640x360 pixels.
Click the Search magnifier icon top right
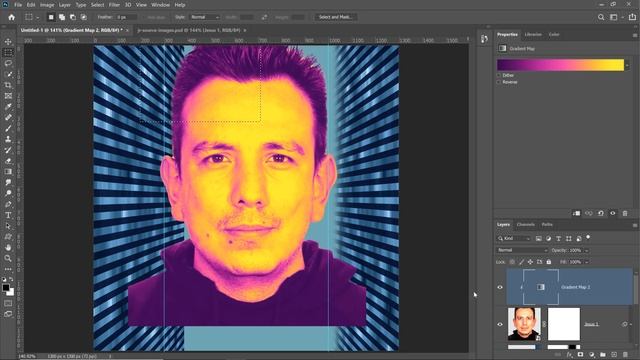(x=601, y=17)
